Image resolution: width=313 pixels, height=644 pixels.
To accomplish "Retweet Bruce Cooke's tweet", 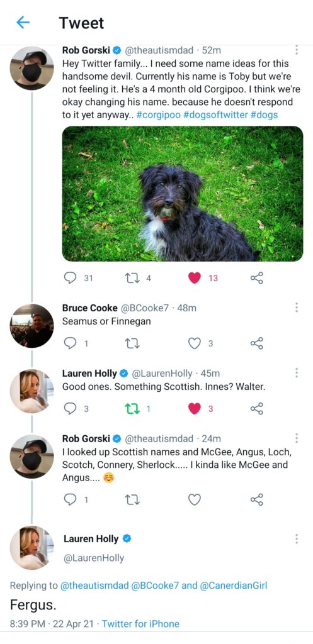I will (x=132, y=343).
